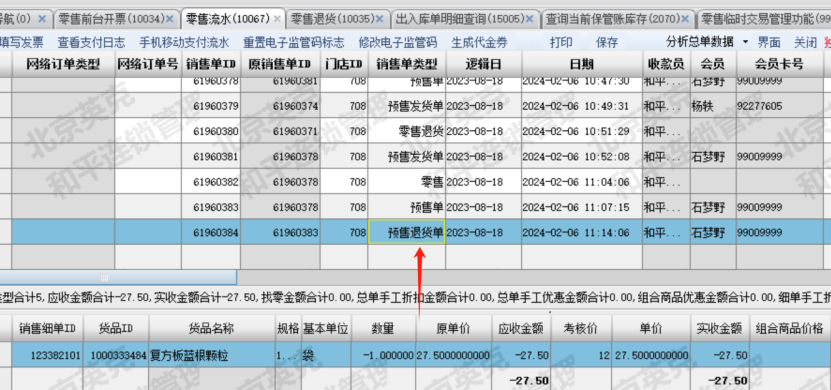Click 货品ID column header
This screenshot has height=390, width=831.
click(116, 329)
